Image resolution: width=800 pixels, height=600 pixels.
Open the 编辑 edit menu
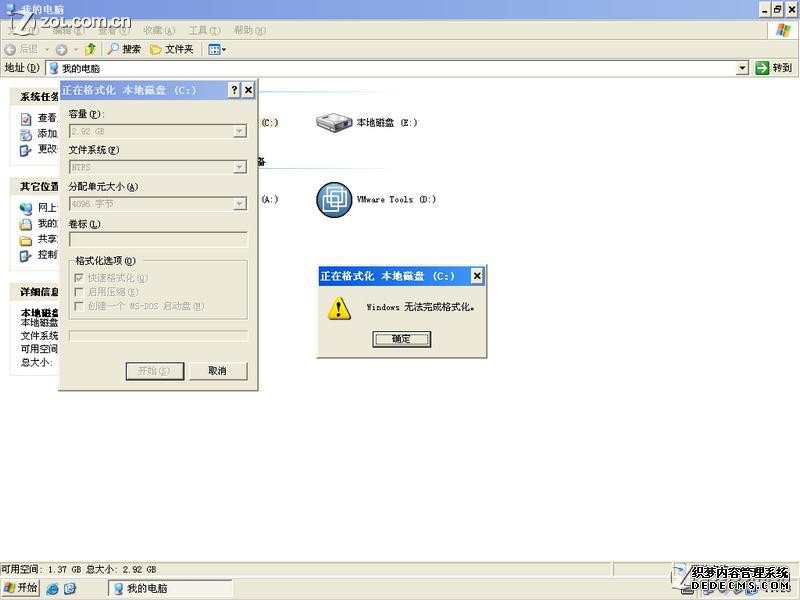(x=69, y=31)
